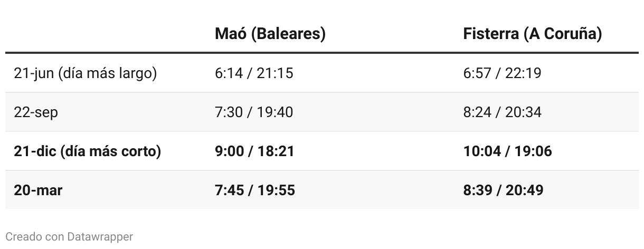Click the Maó (Baleares) column header
Screen dimensions: 644x249
click(270, 34)
